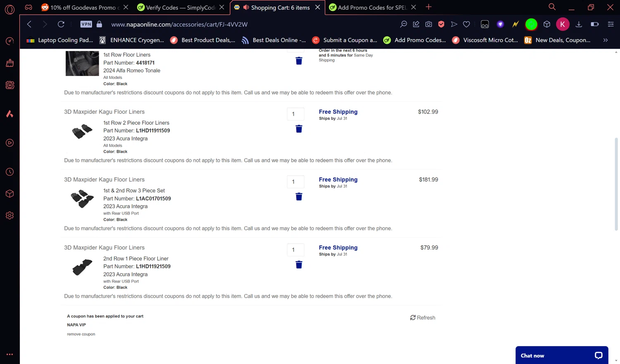Delete item part L1HD11911509 from cart

point(299,129)
